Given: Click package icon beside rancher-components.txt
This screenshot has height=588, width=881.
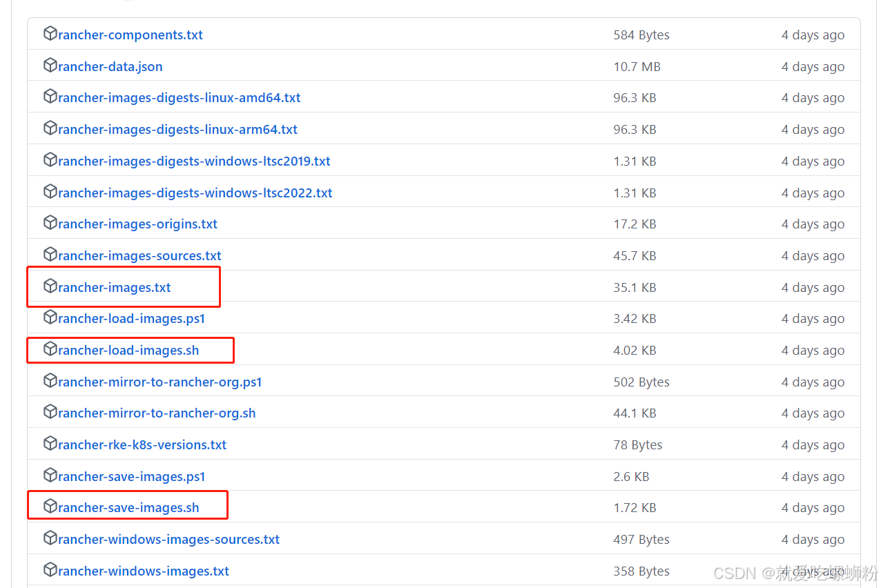Looking at the screenshot, I should click(x=50, y=34).
